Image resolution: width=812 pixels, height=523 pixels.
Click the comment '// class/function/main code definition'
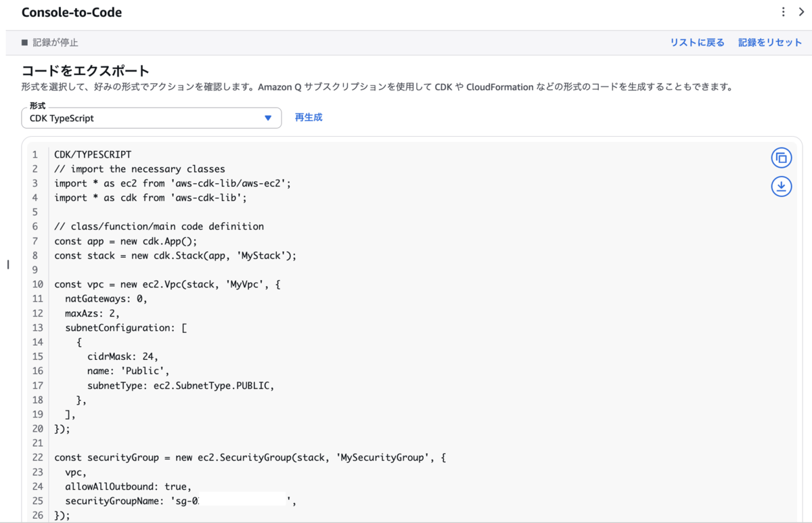[159, 227]
